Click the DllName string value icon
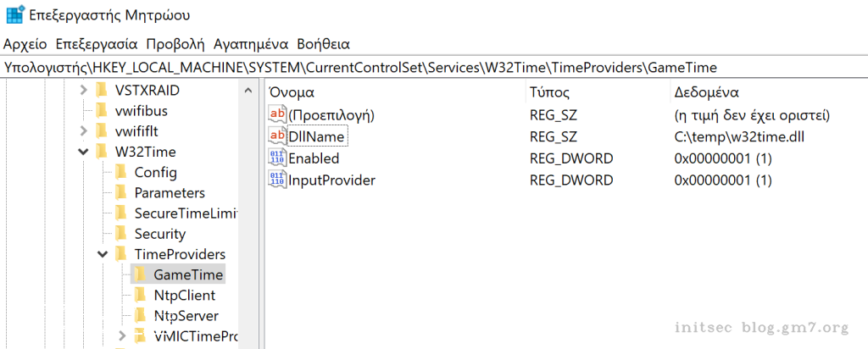868x349 pixels. pyautogui.click(x=276, y=136)
